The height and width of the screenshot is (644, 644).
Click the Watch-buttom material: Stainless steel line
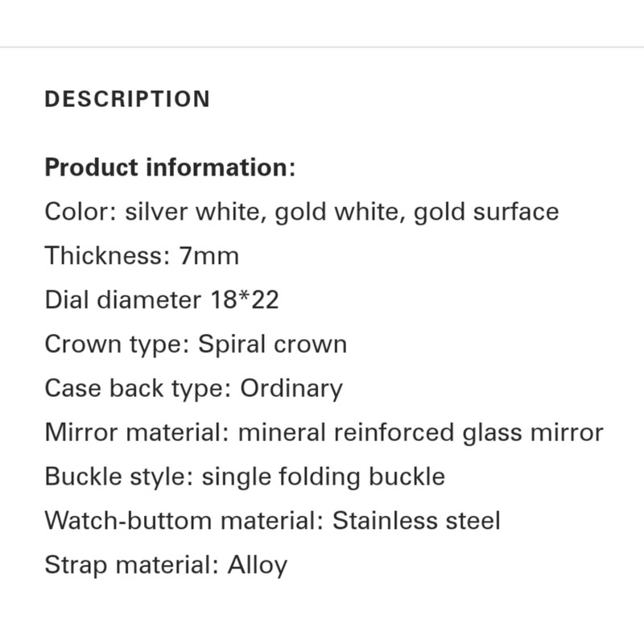click(x=272, y=521)
